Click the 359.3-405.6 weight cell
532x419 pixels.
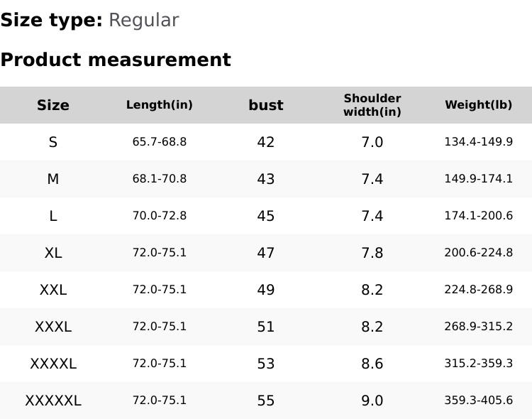pyautogui.click(x=479, y=401)
